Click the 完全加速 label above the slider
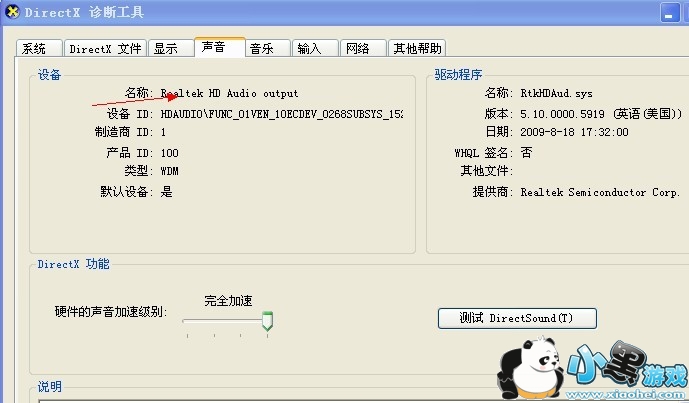This screenshot has width=689, height=403. coord(228,301)
